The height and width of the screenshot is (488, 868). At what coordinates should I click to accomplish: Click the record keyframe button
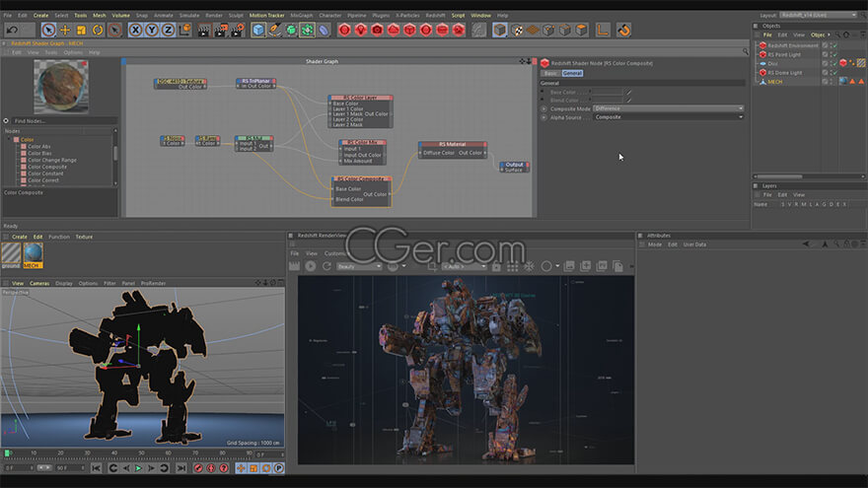tap(198, 468)
